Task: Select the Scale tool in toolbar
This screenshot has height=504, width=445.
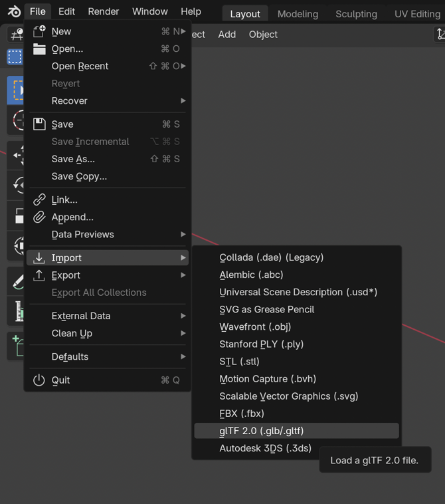Action: (x=16, y=215)
